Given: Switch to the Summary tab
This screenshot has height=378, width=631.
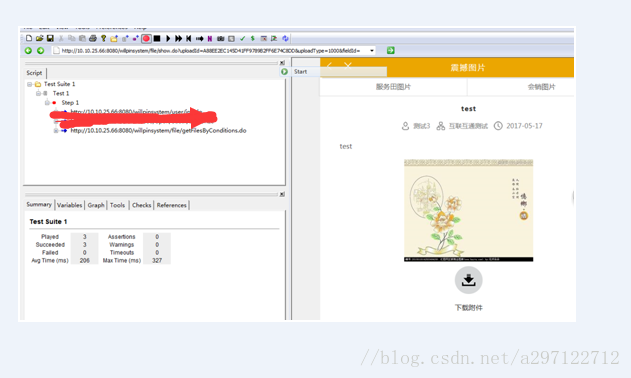Looking at the screenshot, I should coord(39,204).
